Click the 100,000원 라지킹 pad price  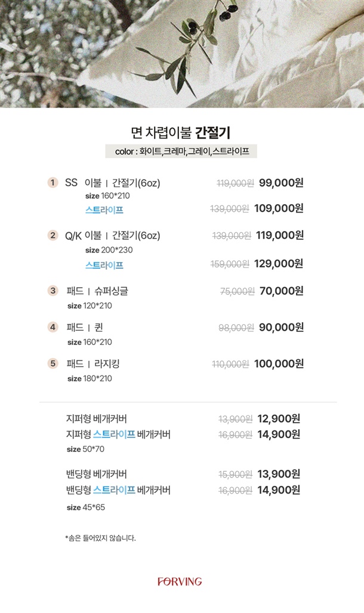click(279, 364)
